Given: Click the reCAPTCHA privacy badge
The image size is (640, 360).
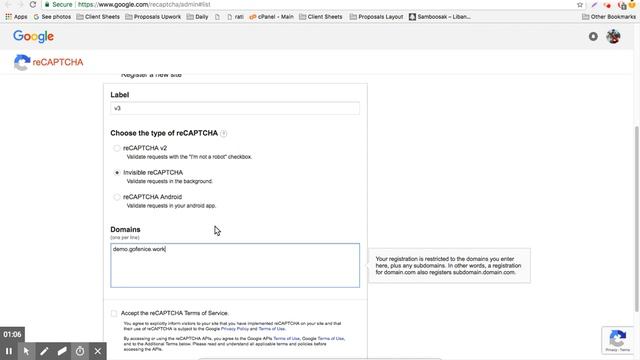Looking at the screenshot, I should (618, 340).
